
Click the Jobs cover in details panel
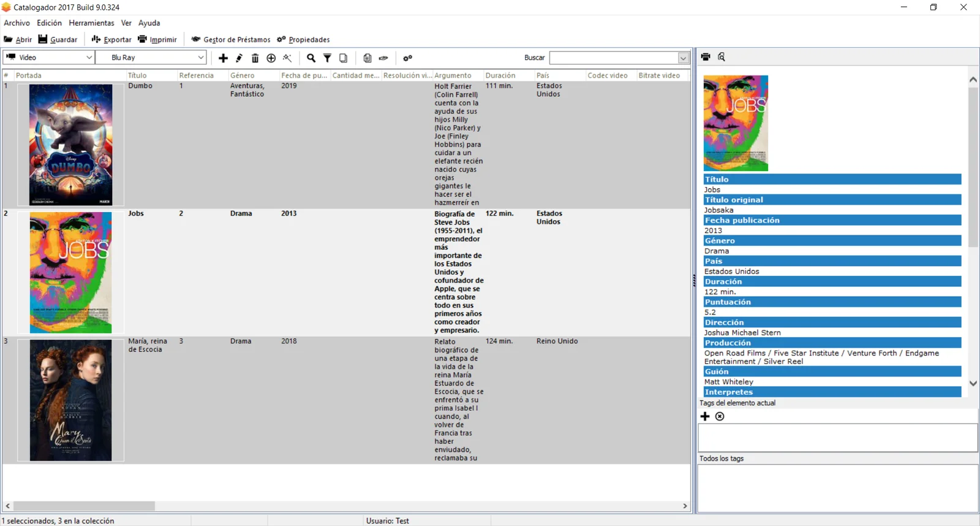click(x=736, y=123)
